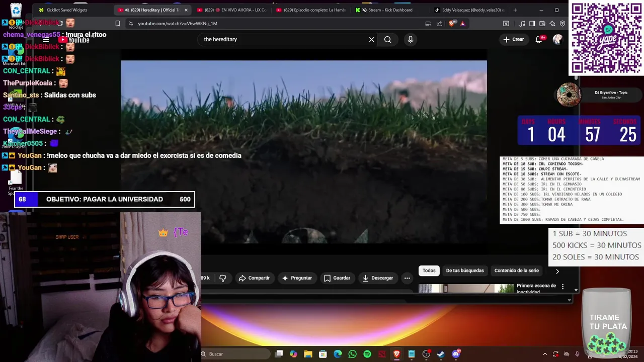Open YouTube notifications bell
The image size is (644, 362).
click(539, 39)
